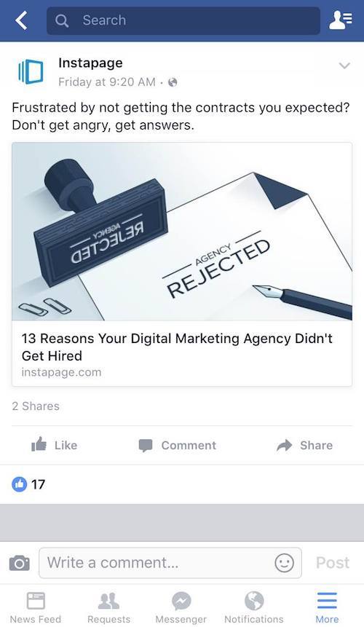
Task: Focus the Write a comment field
Action: tap(170, 563)
